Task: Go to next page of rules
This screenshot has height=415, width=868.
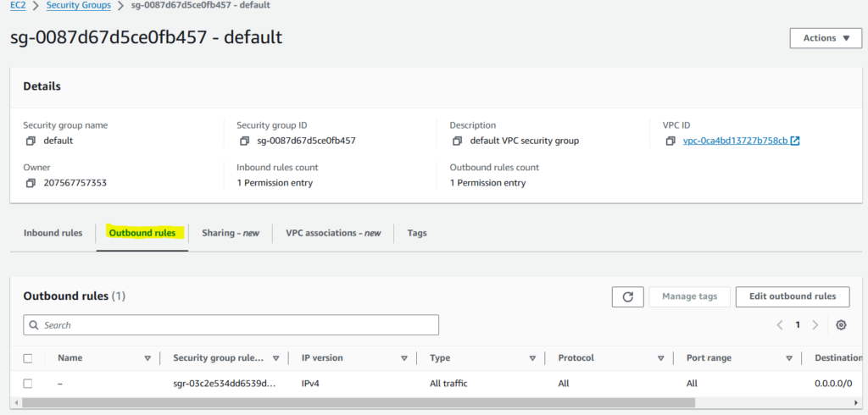Action: (x=815, y=325)
